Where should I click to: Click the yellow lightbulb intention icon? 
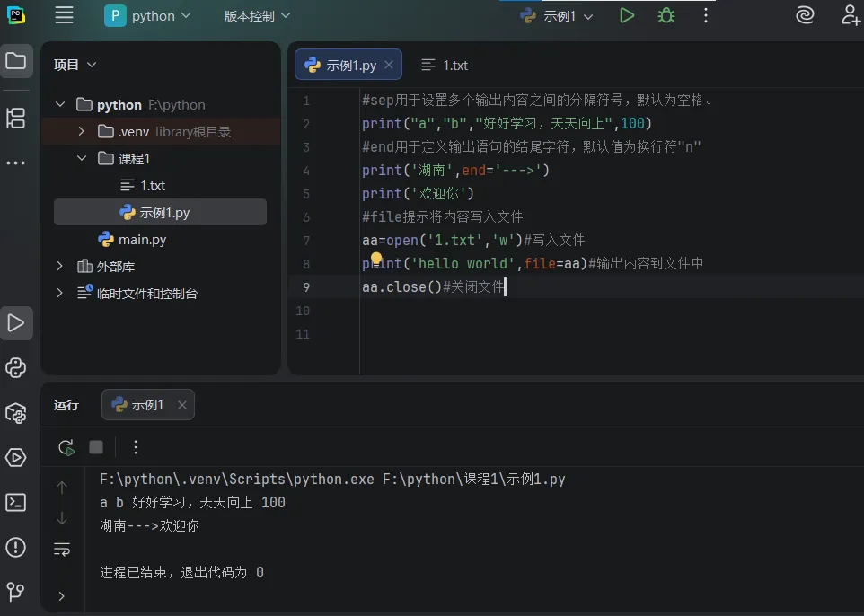click(x=376, y=258)
